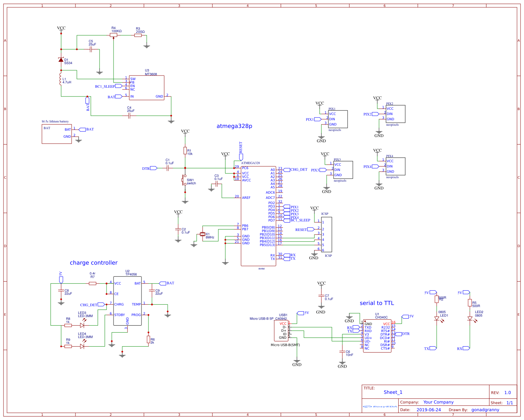Select the REV value '1.0'
Viewport: 524px width, 420px height.
508,392
